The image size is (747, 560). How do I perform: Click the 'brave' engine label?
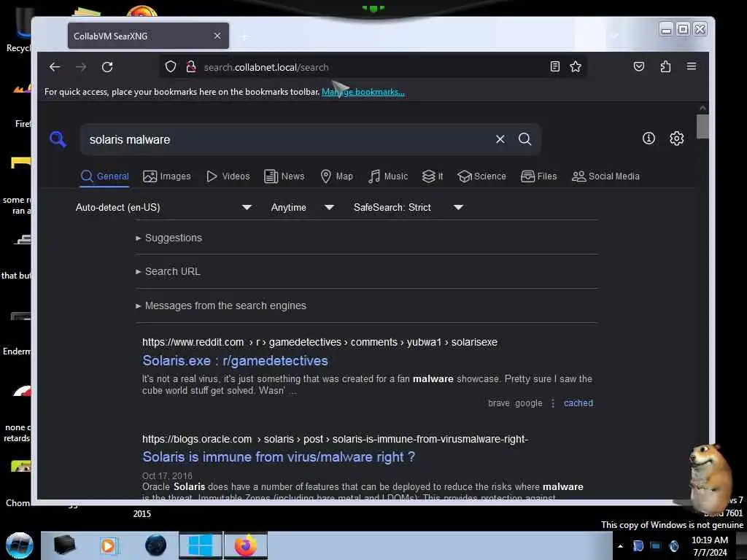(498, 402)
